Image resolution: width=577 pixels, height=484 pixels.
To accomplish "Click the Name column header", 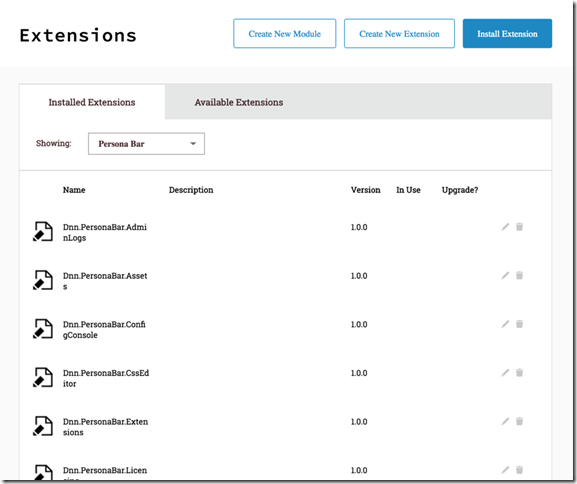I will coord(74,190).
